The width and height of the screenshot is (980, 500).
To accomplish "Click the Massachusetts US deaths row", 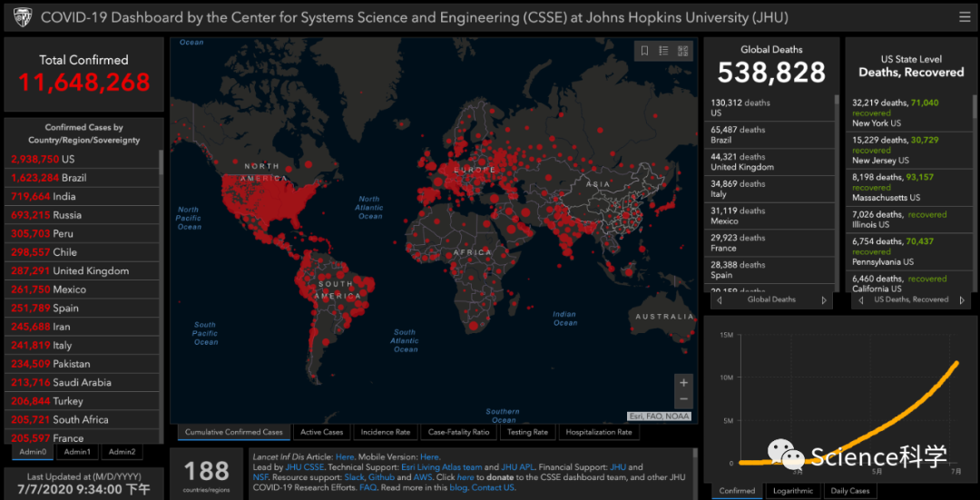I will pos(909,187).
